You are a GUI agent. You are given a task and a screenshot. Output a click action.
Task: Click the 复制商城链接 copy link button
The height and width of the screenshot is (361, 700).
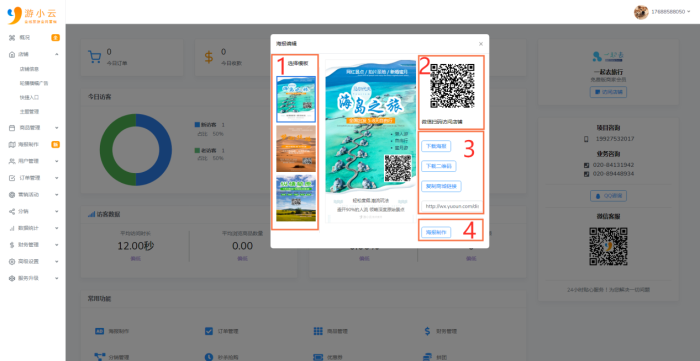click(441, 186)
